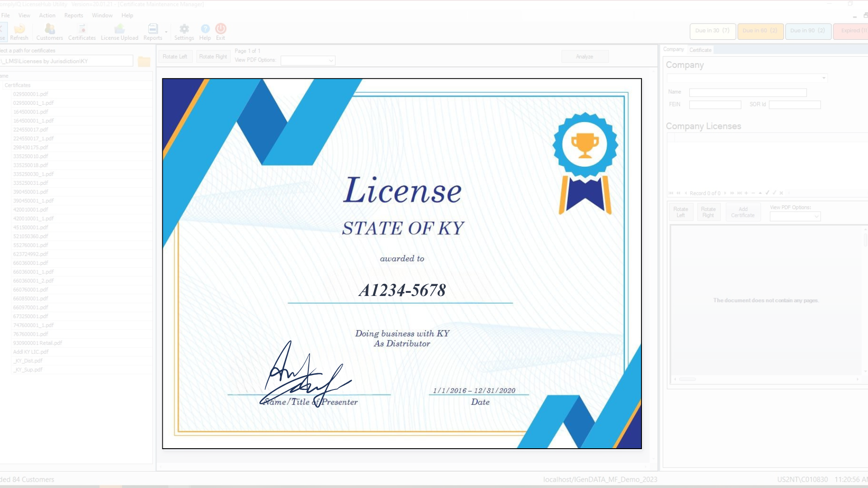Open View PDF Options dropdown above certificate

[x=308, y=61]
